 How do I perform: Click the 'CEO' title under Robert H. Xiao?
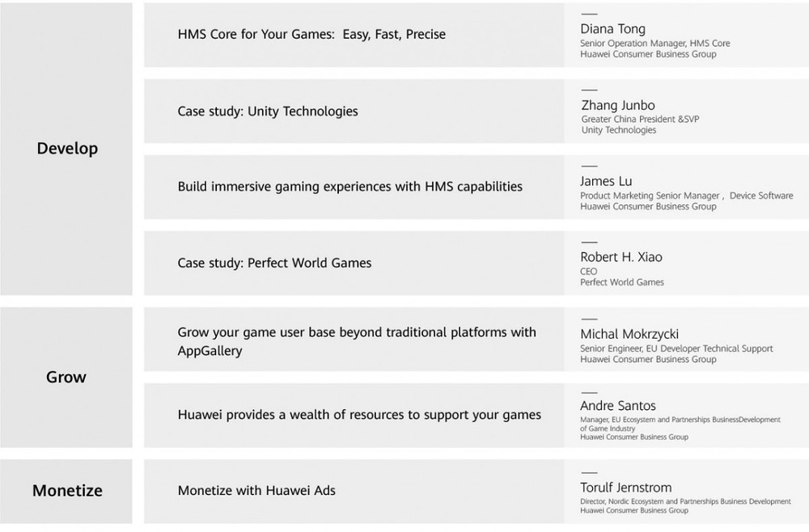(x=588, y=272)
